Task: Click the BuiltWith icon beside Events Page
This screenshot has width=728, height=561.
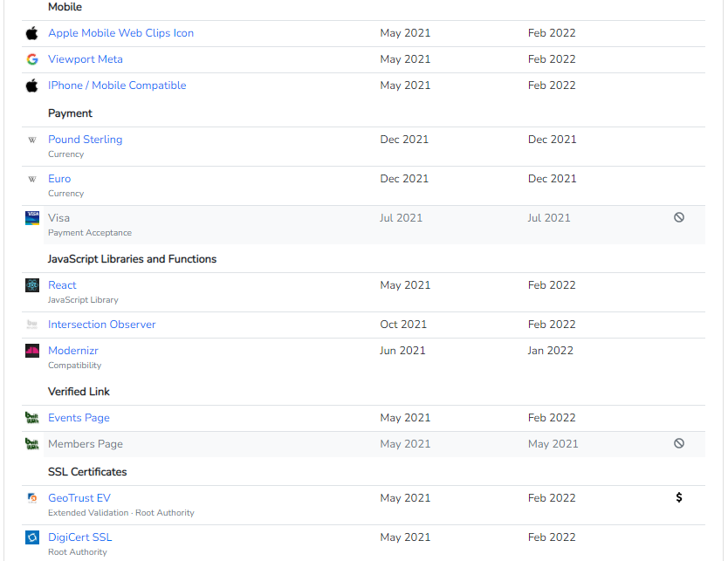Action: tap(32, 418)
